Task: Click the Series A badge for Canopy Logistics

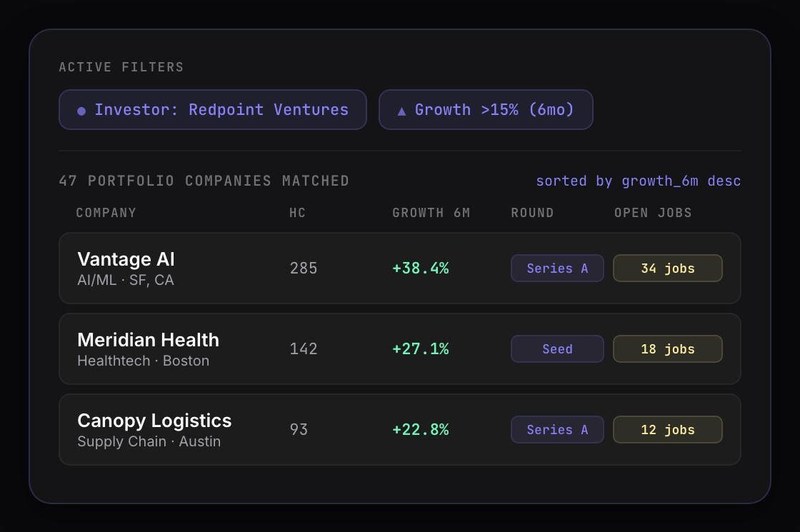Action: click(x=557, y=429)
